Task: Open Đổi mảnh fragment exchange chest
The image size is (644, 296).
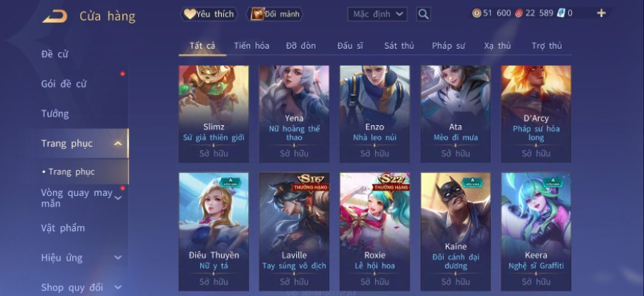Action: (x=274, y=14)
